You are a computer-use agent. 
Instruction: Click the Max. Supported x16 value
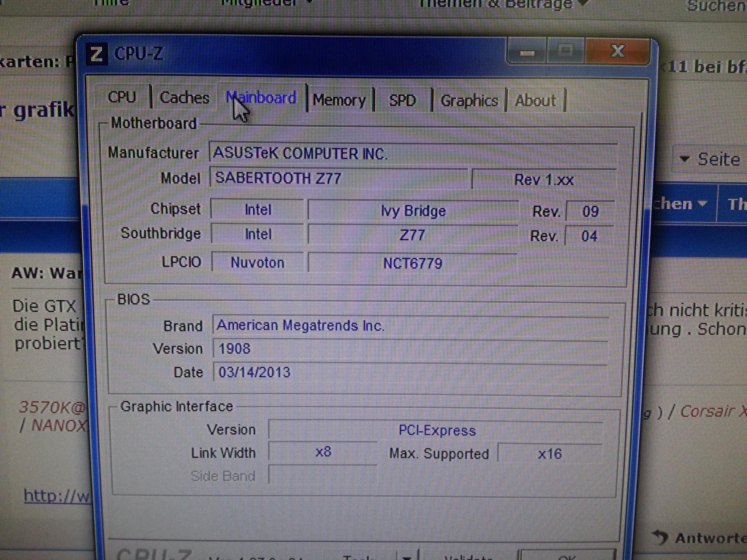click(x=550, y=454)
